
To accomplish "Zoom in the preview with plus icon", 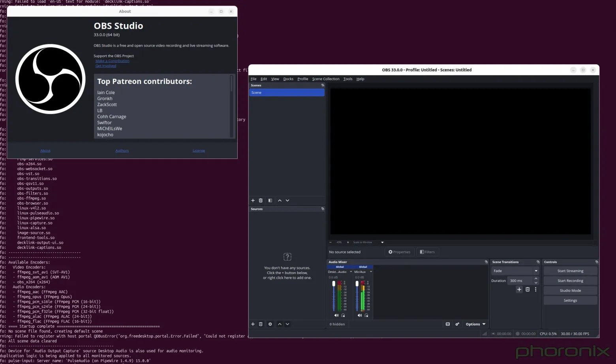I will tap(348, 242).
